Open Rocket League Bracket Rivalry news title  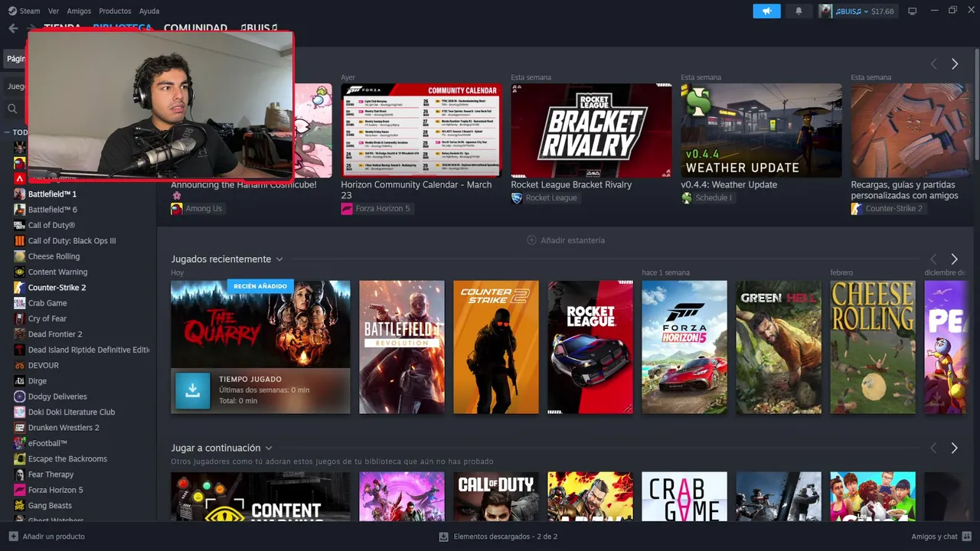pos(571,184)
